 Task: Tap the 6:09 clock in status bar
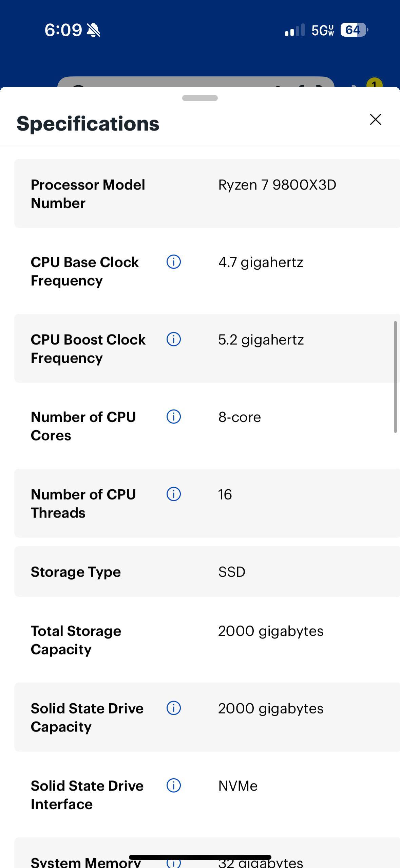tap(63, 30)
